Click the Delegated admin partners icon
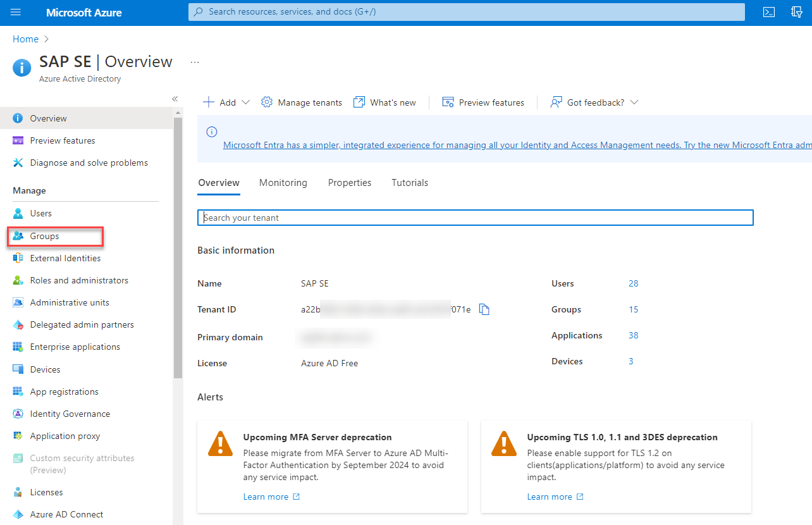This screenshot has height=525, width=812. [18, 324]
